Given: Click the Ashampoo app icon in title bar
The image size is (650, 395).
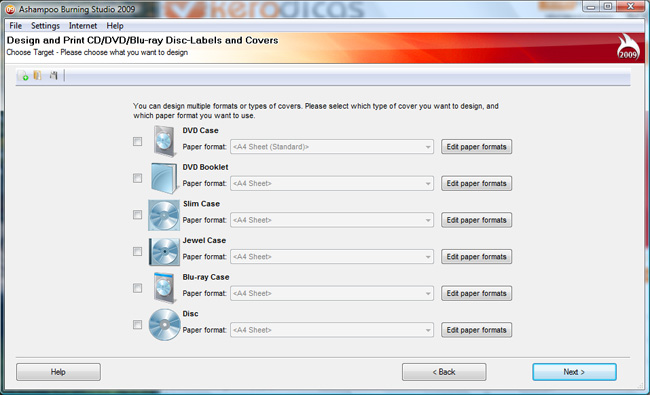Looking at the screenshot, I should (10, 9).
